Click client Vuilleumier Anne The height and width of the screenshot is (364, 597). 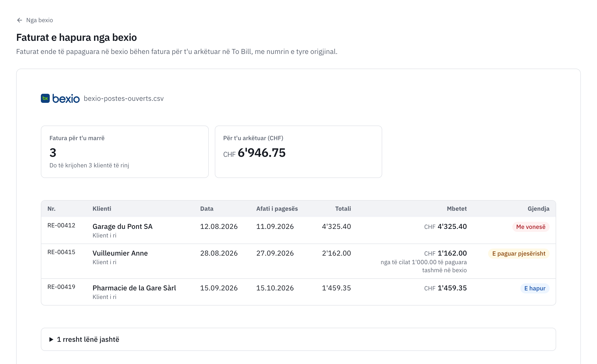pyautogui.click(x=120, y=253)
